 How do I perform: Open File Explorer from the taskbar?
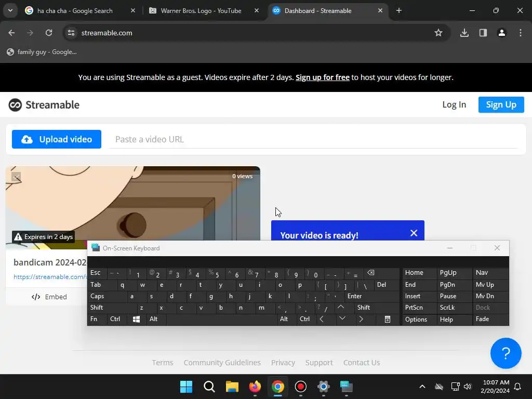coord(232,387)
